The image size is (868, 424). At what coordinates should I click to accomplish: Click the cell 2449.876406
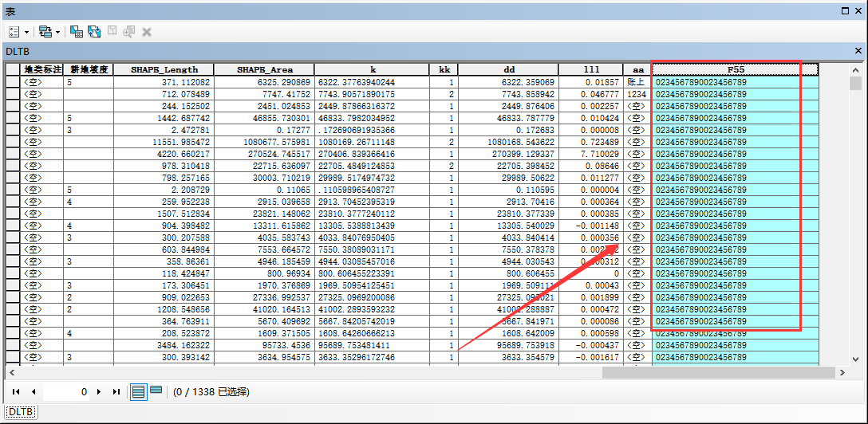point(508,105)
